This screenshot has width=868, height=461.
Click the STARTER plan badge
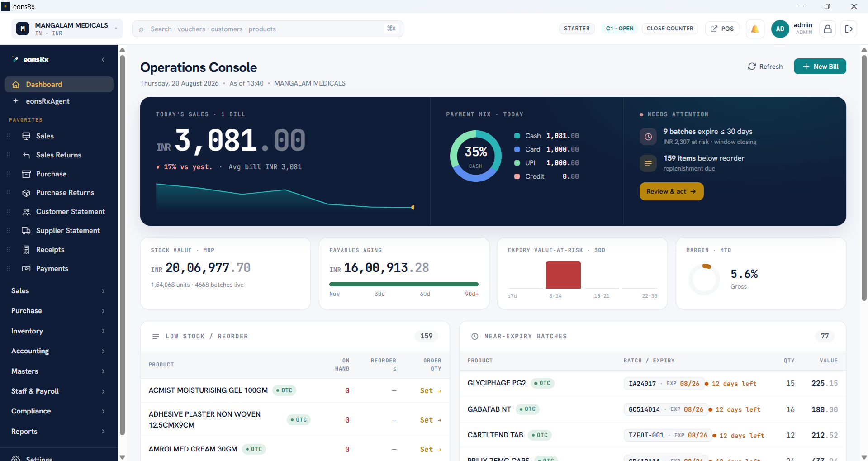pyautogui.click(x=577, y=29)
